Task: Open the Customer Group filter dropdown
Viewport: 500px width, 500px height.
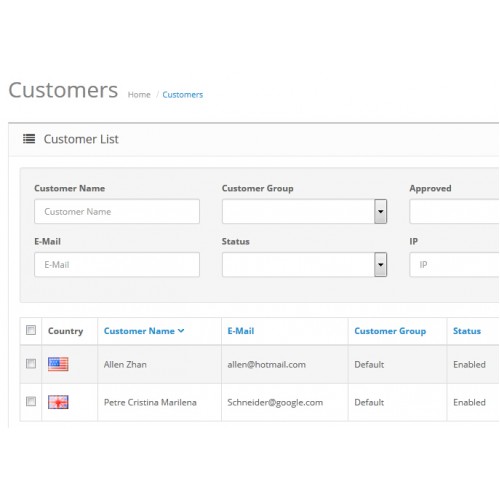Action: click(x=304, y=211)
